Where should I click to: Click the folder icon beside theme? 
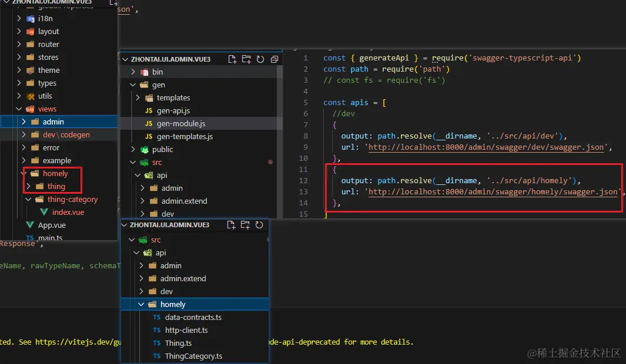pos(31,70)
